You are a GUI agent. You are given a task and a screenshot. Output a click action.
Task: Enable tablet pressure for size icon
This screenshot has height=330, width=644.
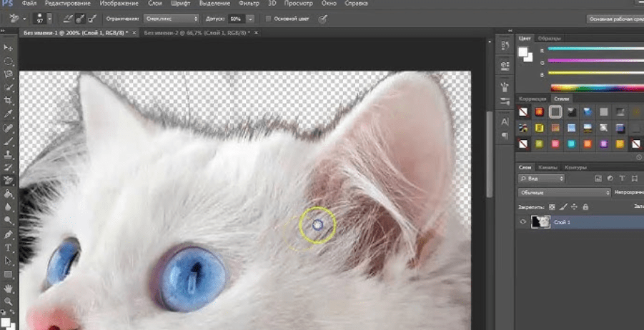323,19
